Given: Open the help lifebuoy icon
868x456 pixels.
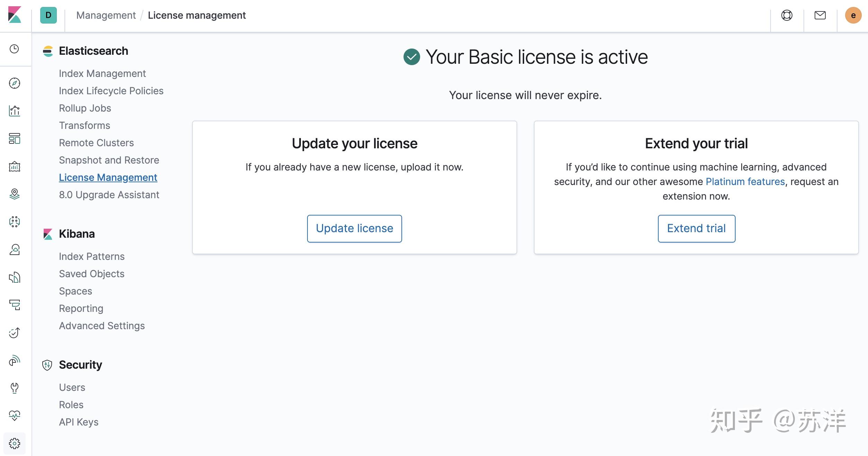Looking at the screenshot, I should pos(787,15).
